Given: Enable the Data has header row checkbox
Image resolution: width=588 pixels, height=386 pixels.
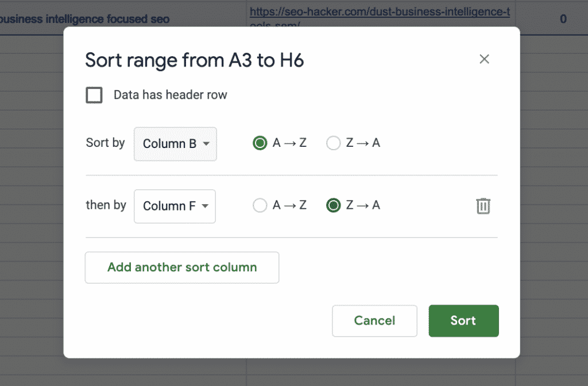Looking at the screenshot, I should 94,95.
